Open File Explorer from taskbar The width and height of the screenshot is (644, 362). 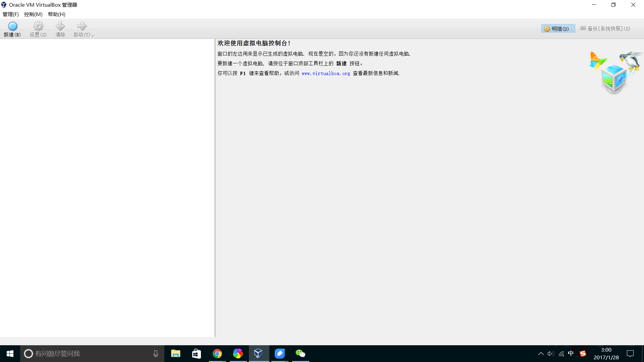pyautogui.click(x=176, y=354)
